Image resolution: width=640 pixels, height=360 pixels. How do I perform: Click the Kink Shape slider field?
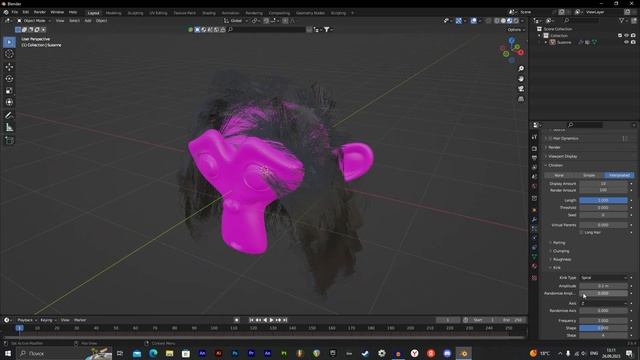(x=603, y=328)
